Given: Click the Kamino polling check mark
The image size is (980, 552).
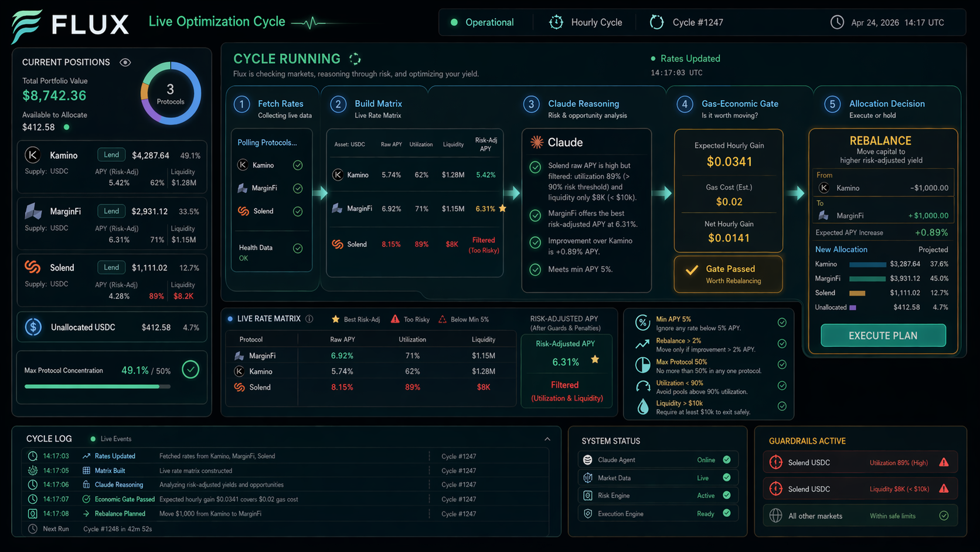Looking at the screenshot, I should point(298,165).
